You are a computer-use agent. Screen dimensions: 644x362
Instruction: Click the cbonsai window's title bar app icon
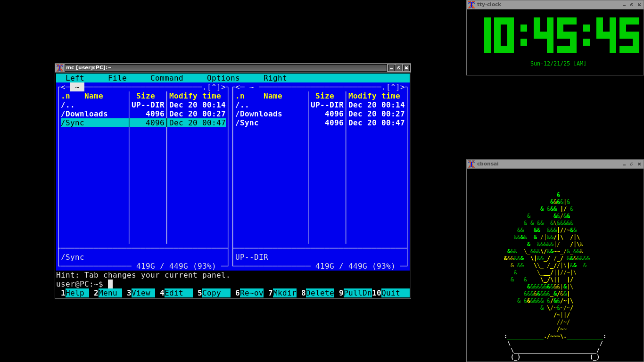tap(471, 164)
